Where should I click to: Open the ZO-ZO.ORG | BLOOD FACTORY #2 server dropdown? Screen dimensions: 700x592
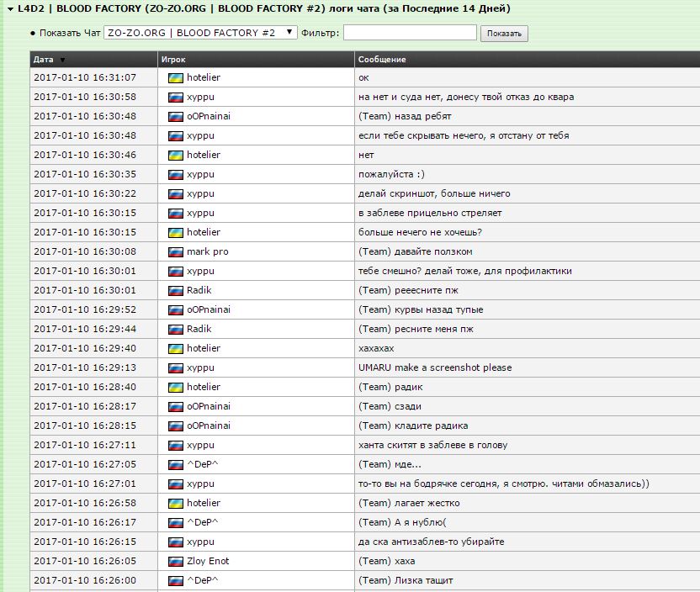coord(200,33)
